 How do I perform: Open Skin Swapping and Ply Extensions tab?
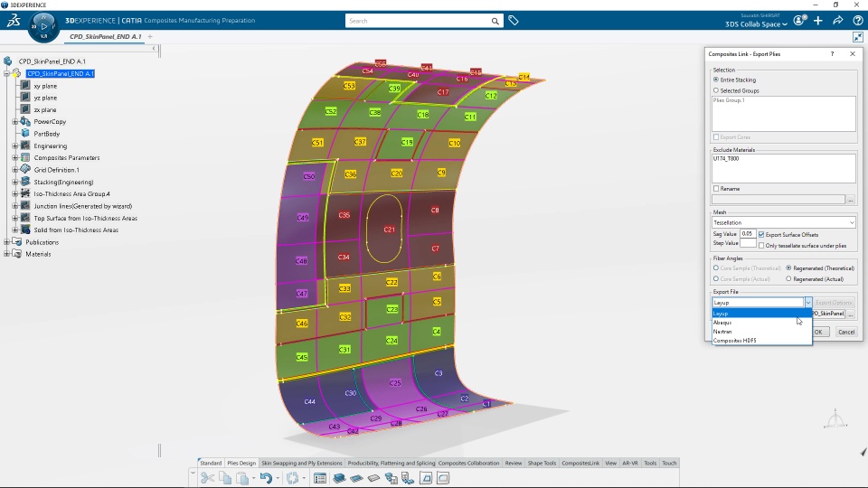(302, 463)
